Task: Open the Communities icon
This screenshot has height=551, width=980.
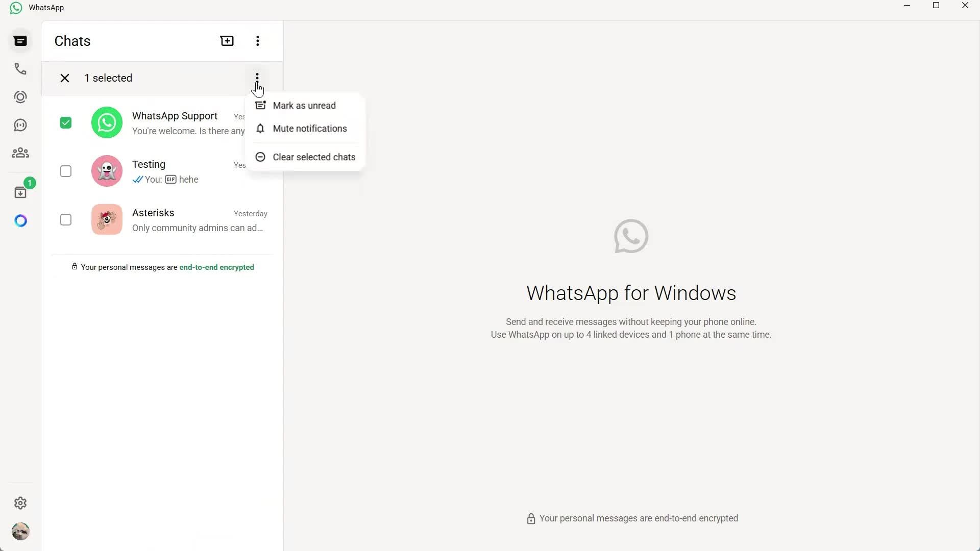Action: (20, 153)
